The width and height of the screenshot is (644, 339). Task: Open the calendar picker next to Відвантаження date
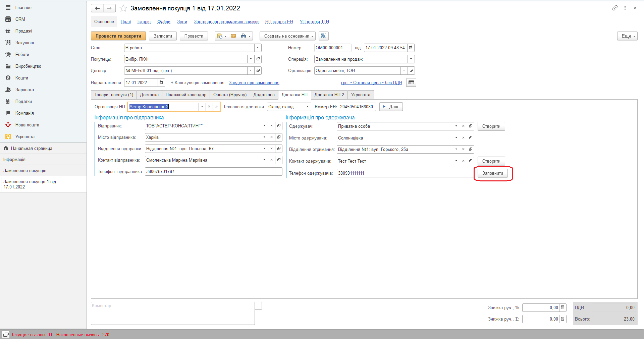coord(161,82)
